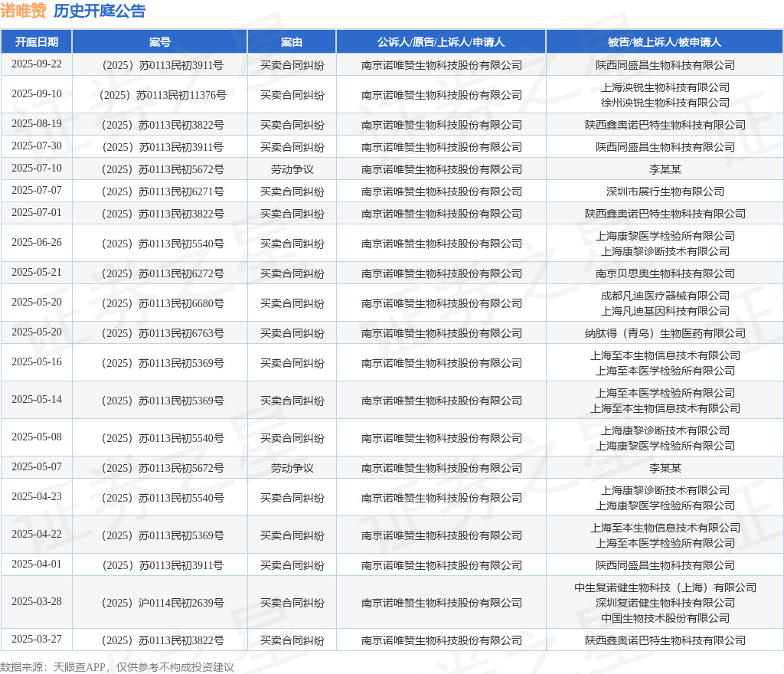
Task: Select date cell 2025-07-07
Action: pyautogui.click(x=37, y=191)
